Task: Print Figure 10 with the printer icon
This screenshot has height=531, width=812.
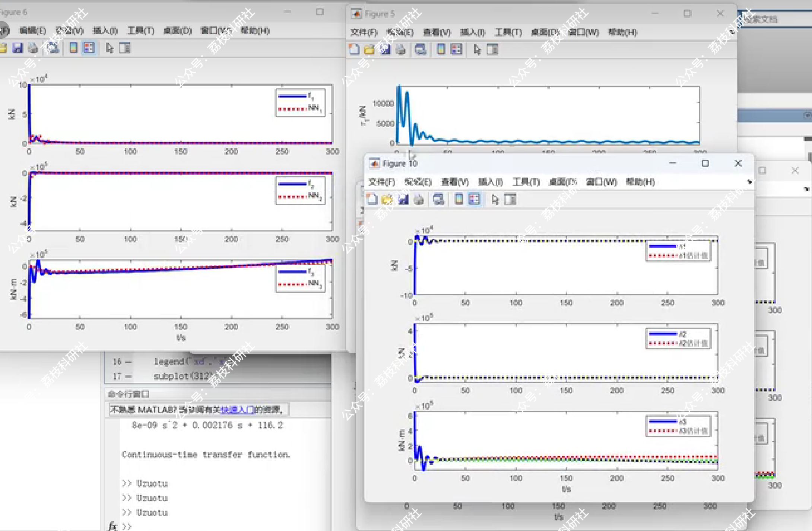Action: (419, 199)
